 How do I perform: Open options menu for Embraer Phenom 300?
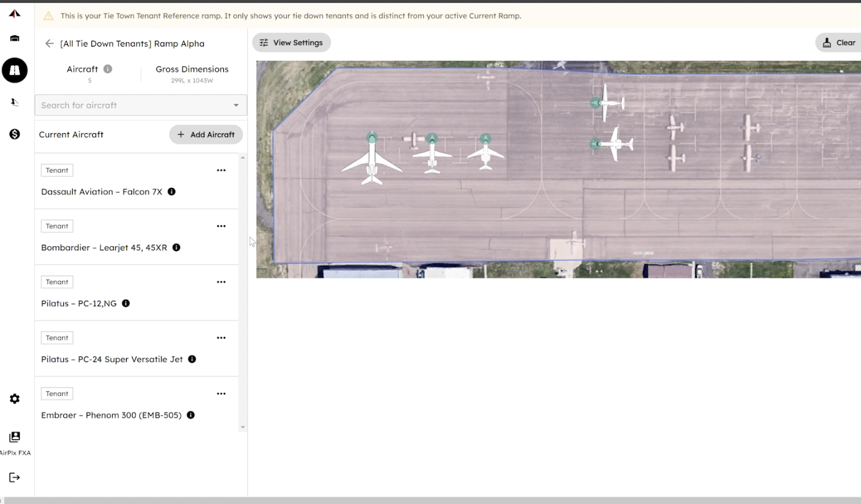222,394
